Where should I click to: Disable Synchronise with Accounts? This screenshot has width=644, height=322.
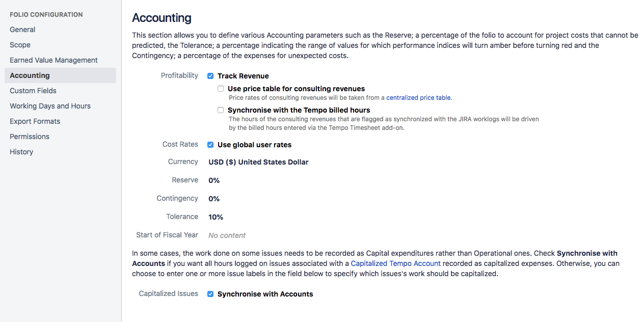pyautogui.click(x=210, y=293)
